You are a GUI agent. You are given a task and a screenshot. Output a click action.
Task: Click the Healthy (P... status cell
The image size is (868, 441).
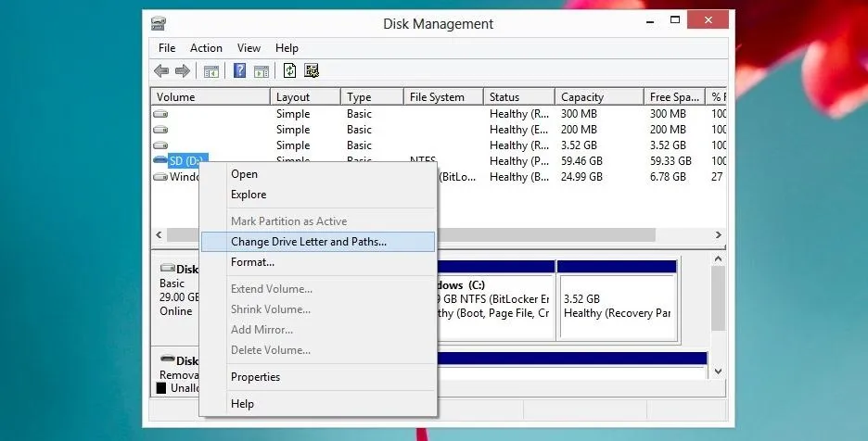519,161
